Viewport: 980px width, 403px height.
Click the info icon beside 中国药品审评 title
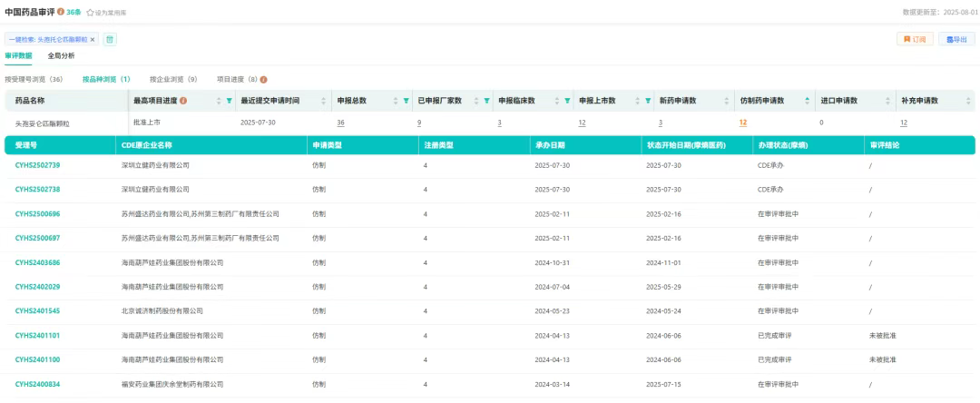point(61,13)
